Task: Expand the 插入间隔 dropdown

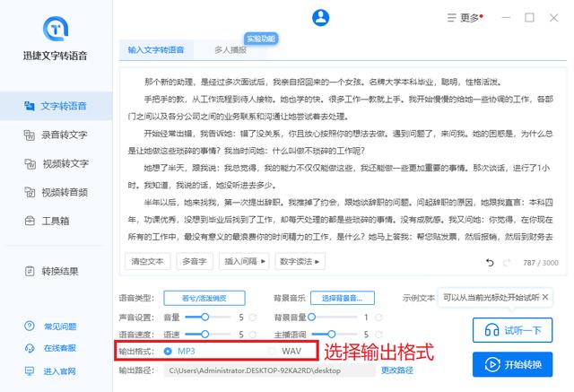Action: coord(244,261)
